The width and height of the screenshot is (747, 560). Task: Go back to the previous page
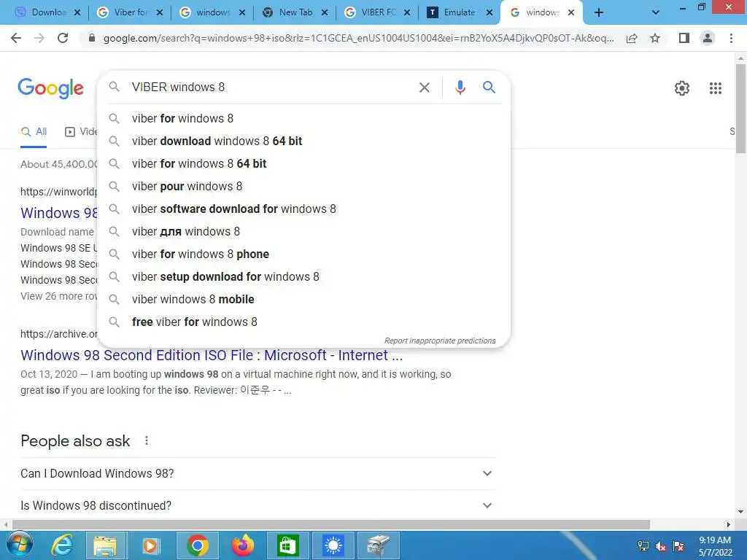coord(16,38)
